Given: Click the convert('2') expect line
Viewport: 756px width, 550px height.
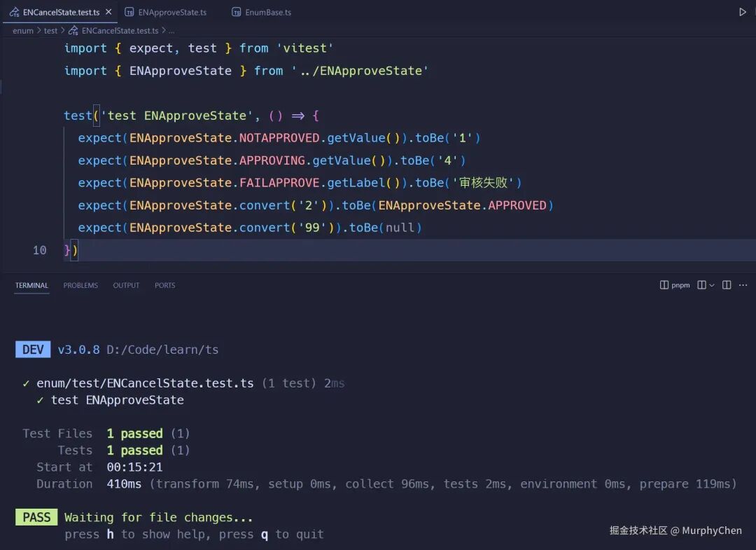Looking at the screenshot, I should coord(316,205).
